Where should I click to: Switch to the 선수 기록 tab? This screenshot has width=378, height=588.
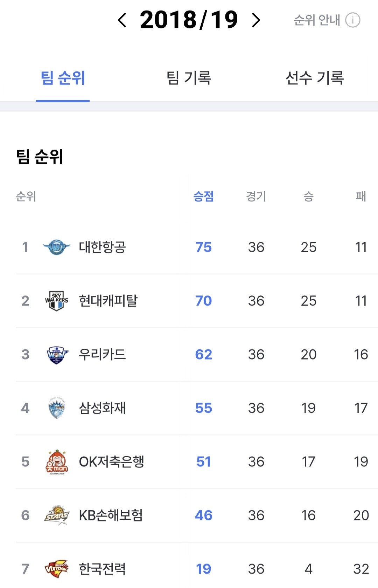click(x=315, y=78)
